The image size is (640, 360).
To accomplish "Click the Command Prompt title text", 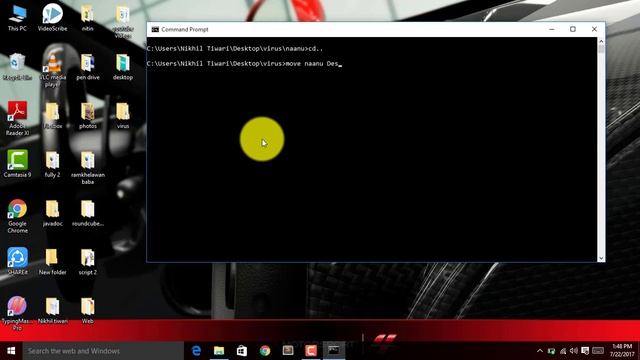I will point(185,29).
